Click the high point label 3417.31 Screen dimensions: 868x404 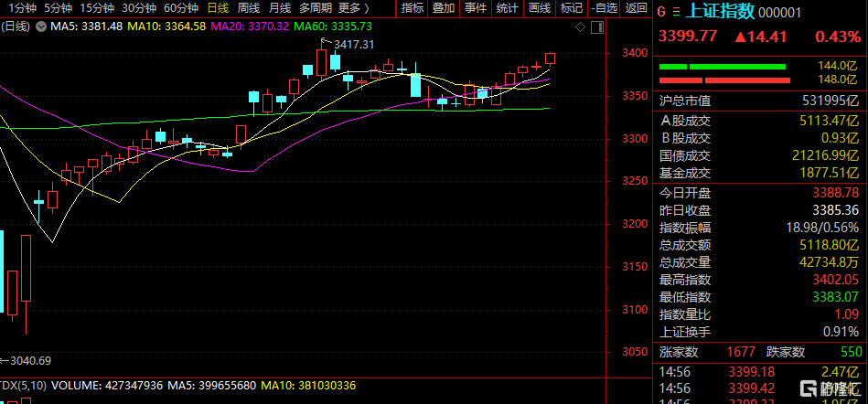click(352, 44)
